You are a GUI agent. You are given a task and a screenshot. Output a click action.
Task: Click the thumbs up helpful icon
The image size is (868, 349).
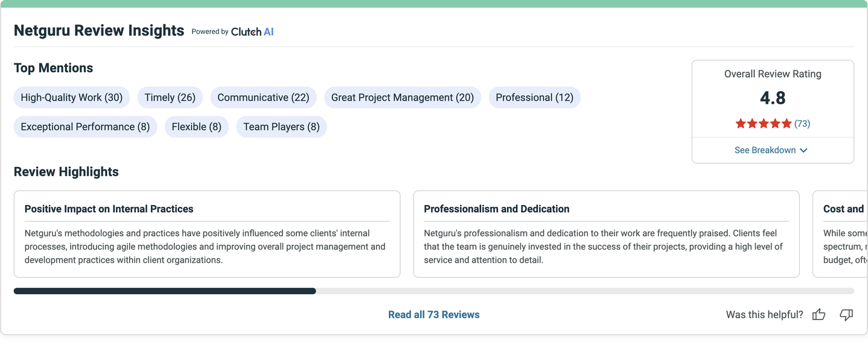819,314
